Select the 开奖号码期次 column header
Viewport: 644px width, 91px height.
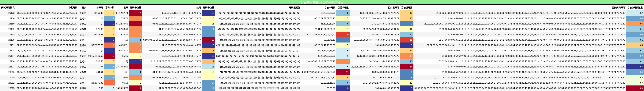point(8,8)
